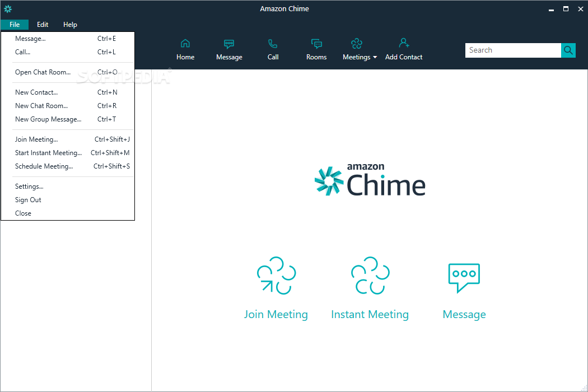Select New Chat Room... menu entry
This screenshot has height=392, width=588.
tap(68, 106)
